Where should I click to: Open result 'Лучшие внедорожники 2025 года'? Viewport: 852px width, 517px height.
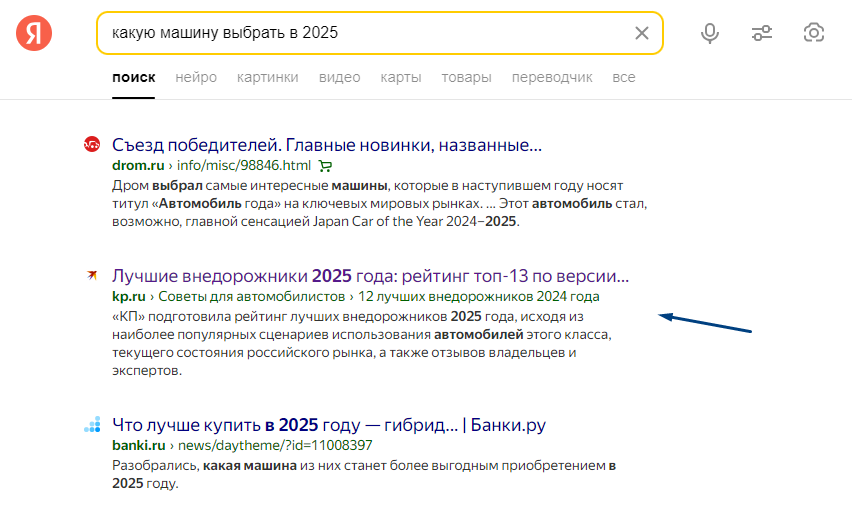point(371,276)
